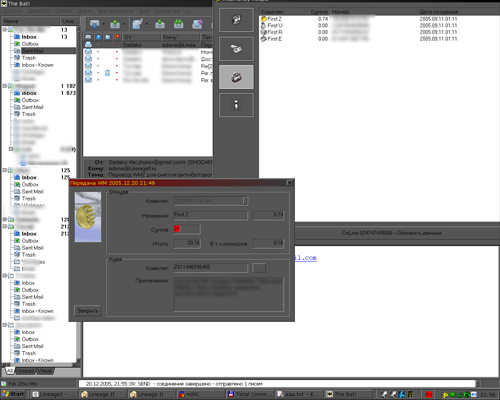Screen dimensions: 500x400
Task: Open the blue email link ending in .com
Action: [305, 258]
